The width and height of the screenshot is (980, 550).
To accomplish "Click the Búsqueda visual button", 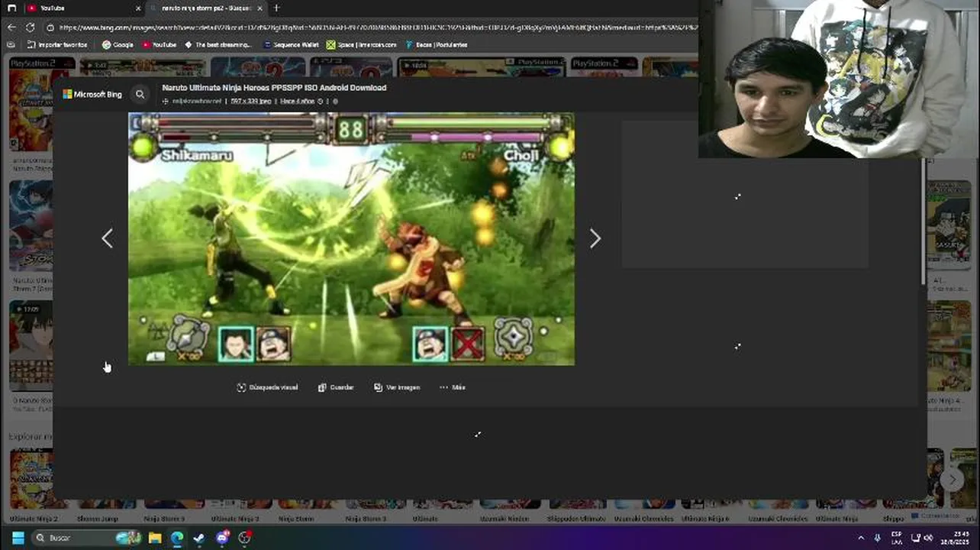I will click(267, 387).
